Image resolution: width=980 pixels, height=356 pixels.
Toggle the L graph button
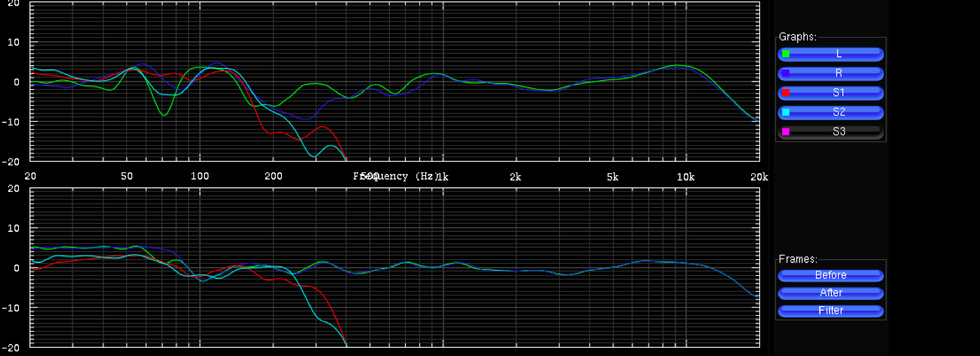830,54
